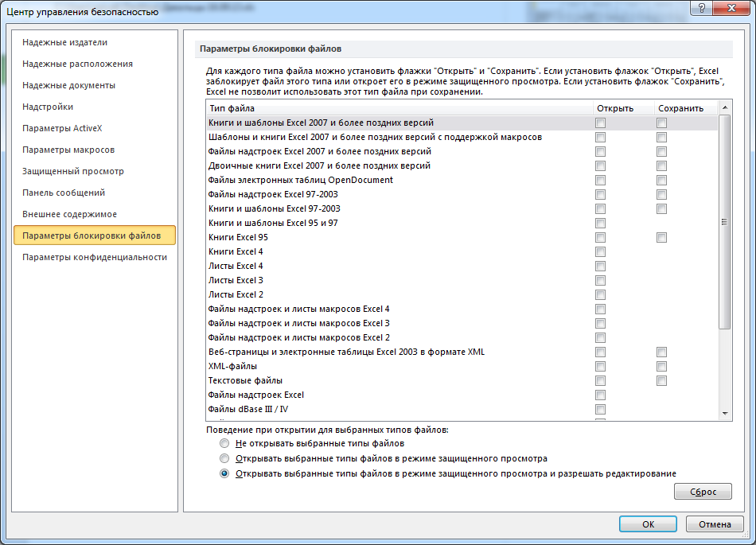Screen dimensions: 756x545
Task: Check Открыть for Книги Excel 4
Action: coord(600,252)
